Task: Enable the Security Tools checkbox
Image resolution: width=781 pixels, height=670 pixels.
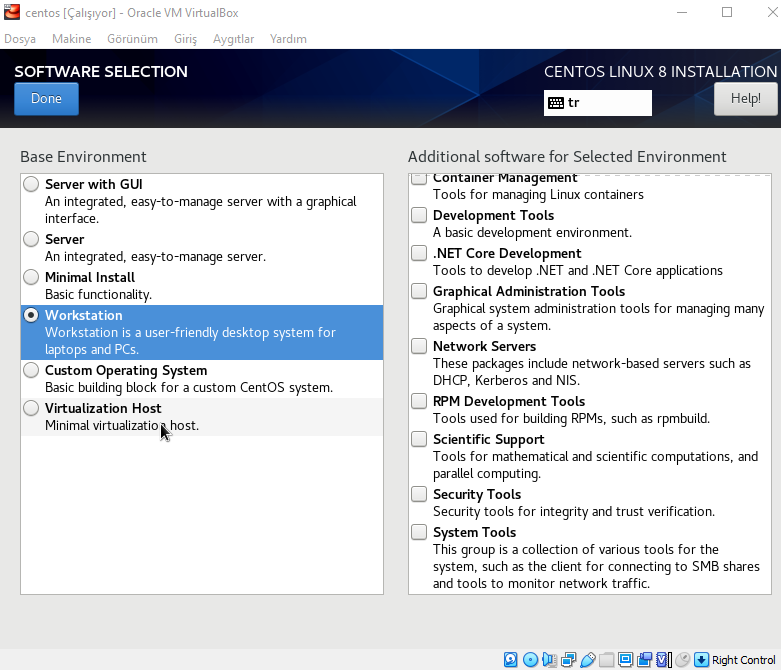Action: (x=419, y=494)
